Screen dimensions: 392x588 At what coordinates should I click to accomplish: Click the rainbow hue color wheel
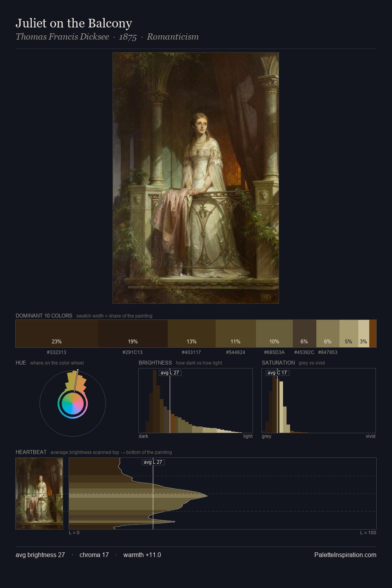73,404
